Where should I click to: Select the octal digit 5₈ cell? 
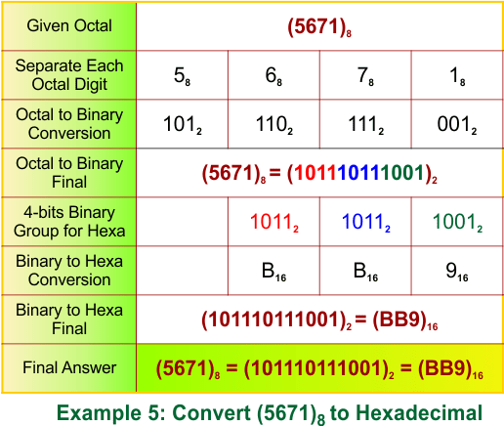(182, 75)
